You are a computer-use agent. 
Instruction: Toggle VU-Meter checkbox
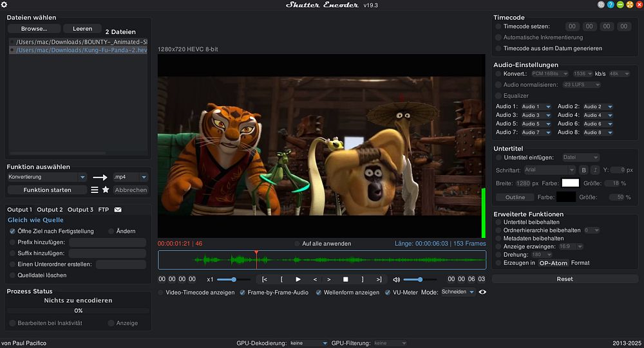[388, 293]
